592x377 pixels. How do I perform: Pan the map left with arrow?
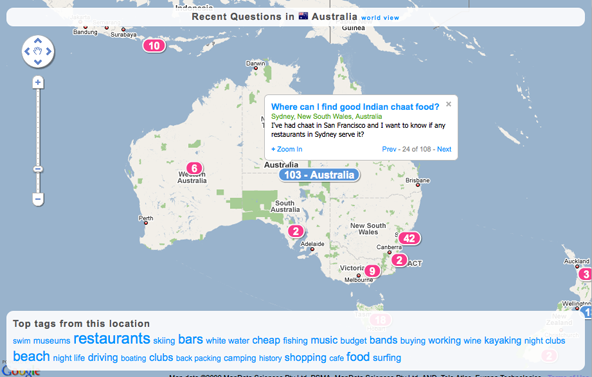pos(27,51)
